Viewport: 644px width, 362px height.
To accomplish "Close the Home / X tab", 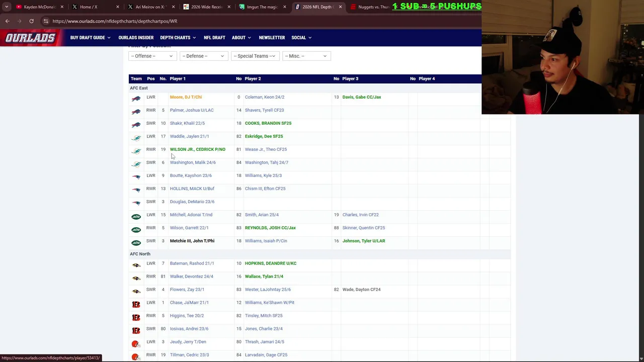I will coord(118,7).
